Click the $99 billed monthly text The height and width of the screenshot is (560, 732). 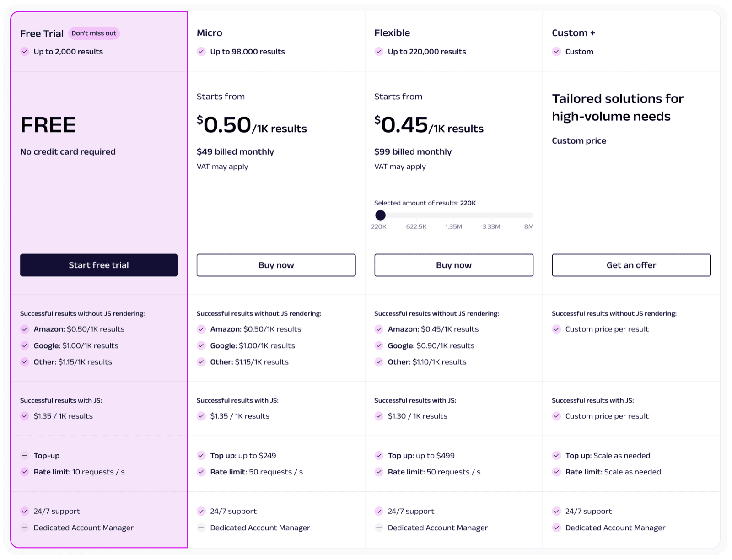413,151
